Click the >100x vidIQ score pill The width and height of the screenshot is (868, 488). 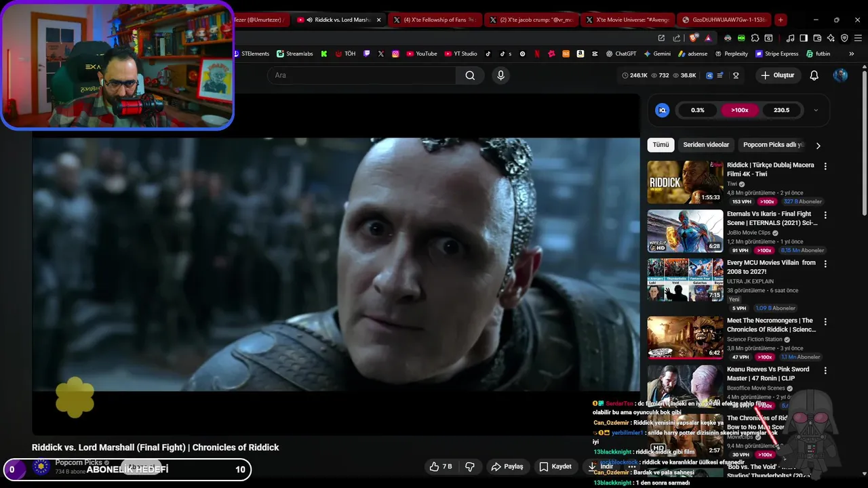740,110
